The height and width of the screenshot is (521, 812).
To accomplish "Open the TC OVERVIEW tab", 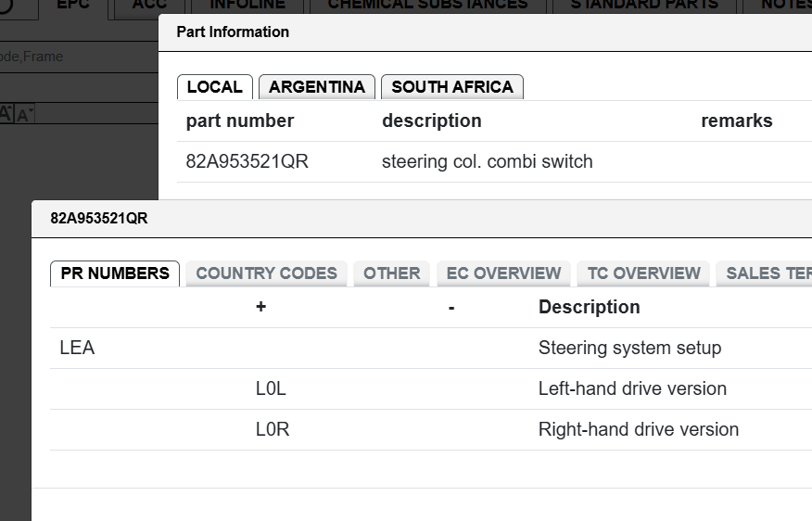I will (643, 273).
